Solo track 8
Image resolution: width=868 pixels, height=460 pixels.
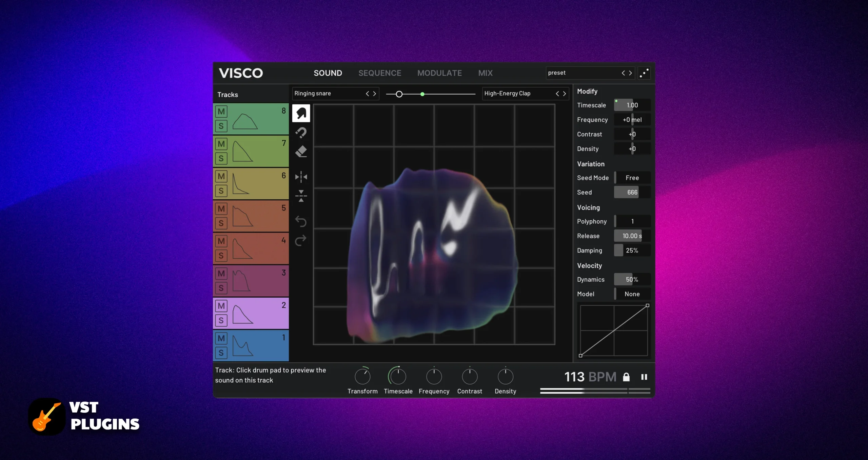pos(221,126)
